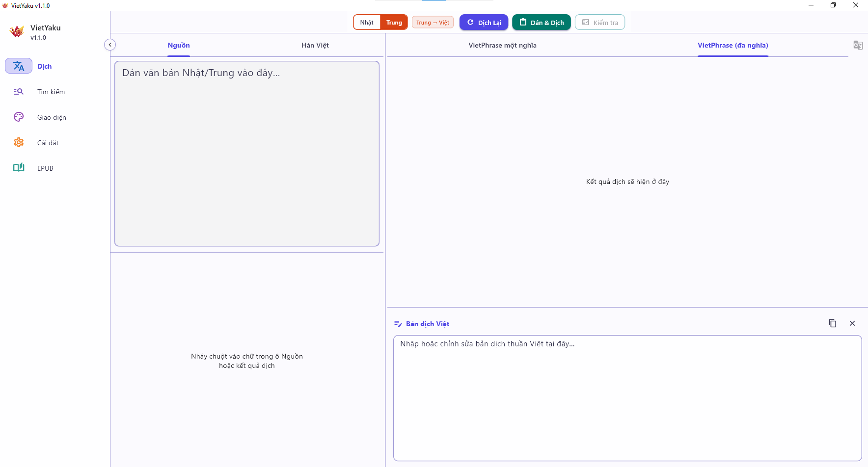This screenshot has width=868, height=467.
Task: Open Cài đặt gear icon
Action: point(19,143)
